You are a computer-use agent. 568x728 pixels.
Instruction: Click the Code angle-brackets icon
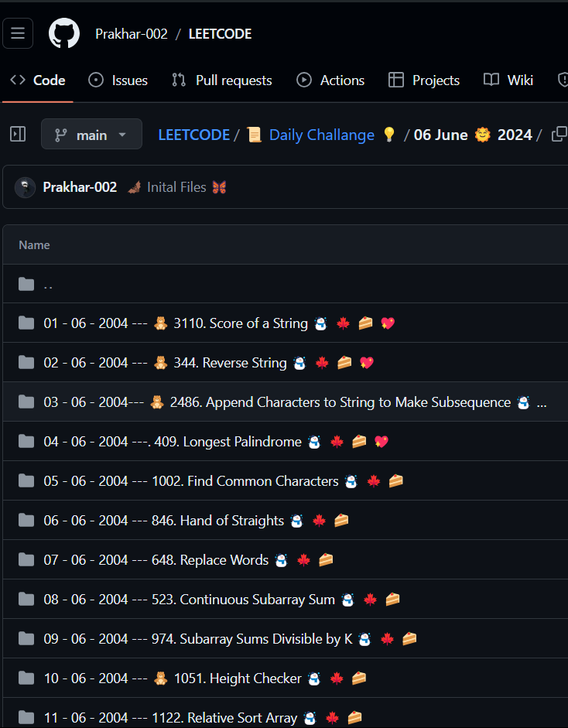click(18, 80)
